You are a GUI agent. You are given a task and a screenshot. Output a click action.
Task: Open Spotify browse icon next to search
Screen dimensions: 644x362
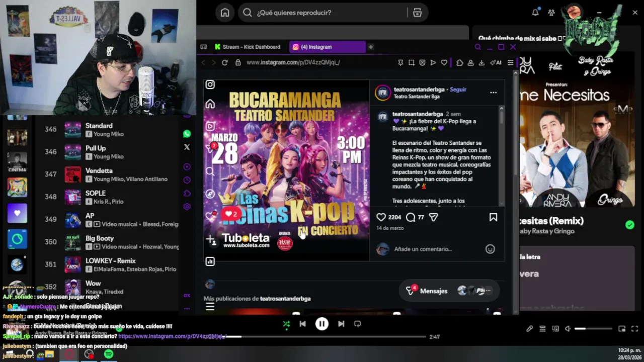(417, 13)
